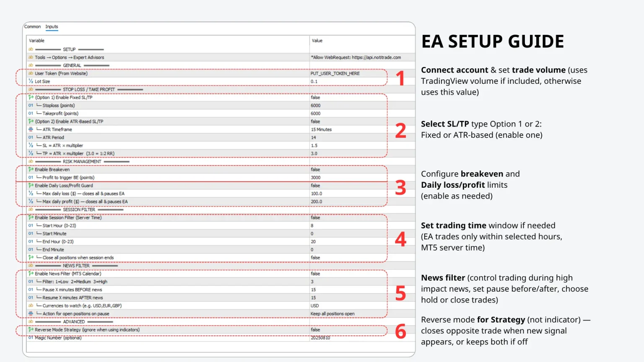
Task: Click the boolean icon beside Enable Fixed SL/TP
Action: pos(31,97)
